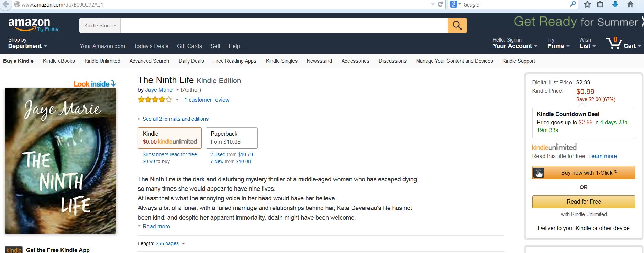Viewport: 644px width, 253px height.
Task: Expand the description with Read more
Action: click(x=156, y=226)
